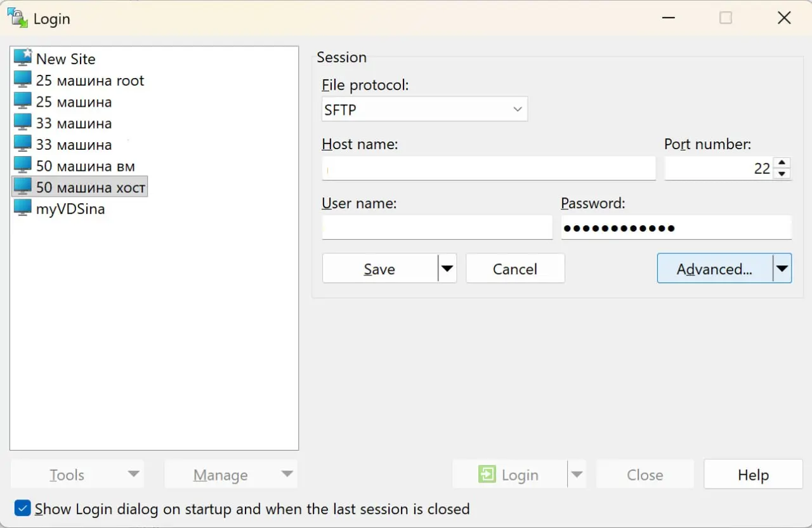The height and width of the screenshot is (528, 812).
Task: Expand the Save button dropdown arrow
Action: [x=447, y=269]
